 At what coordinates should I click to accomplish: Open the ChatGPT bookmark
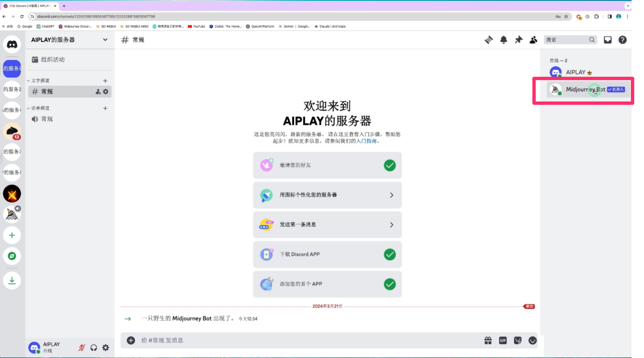[x=45, y=26]
